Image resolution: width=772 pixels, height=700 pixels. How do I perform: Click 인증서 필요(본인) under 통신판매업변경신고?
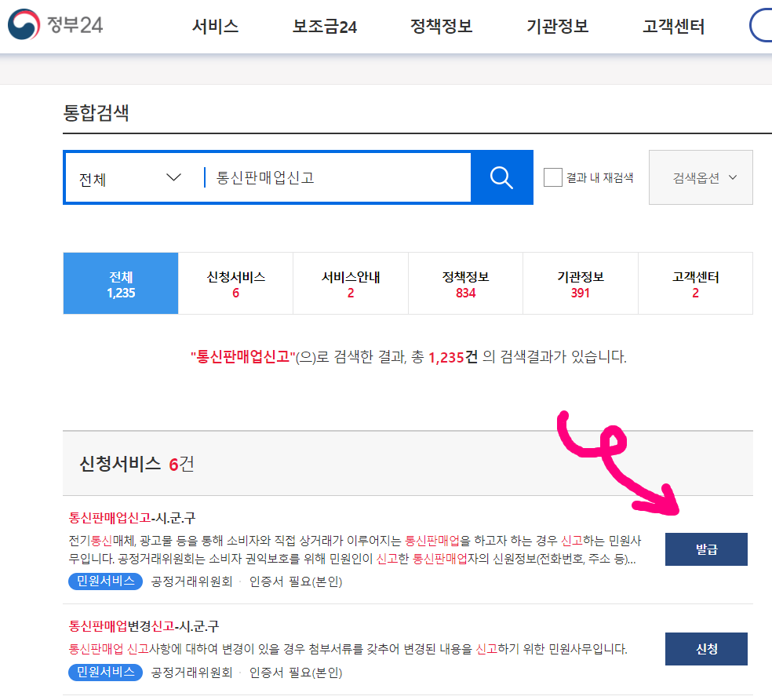tap(296, 673)
